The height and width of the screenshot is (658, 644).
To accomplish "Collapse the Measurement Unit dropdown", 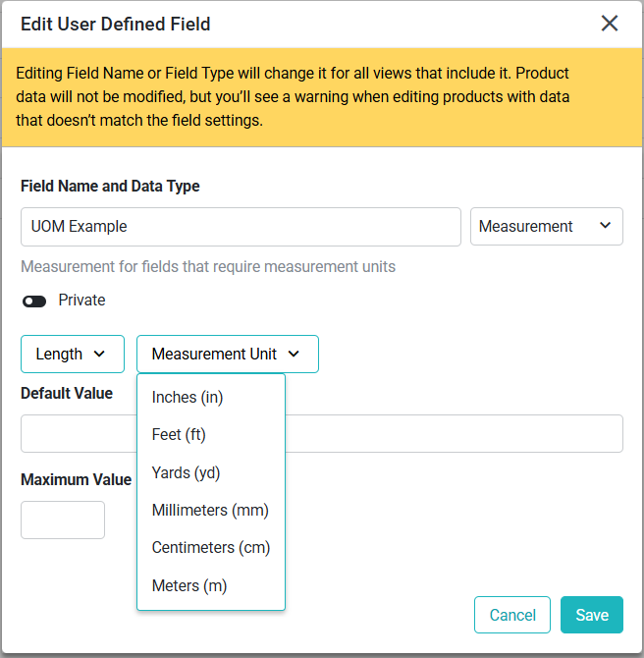I will pos(228,354).
